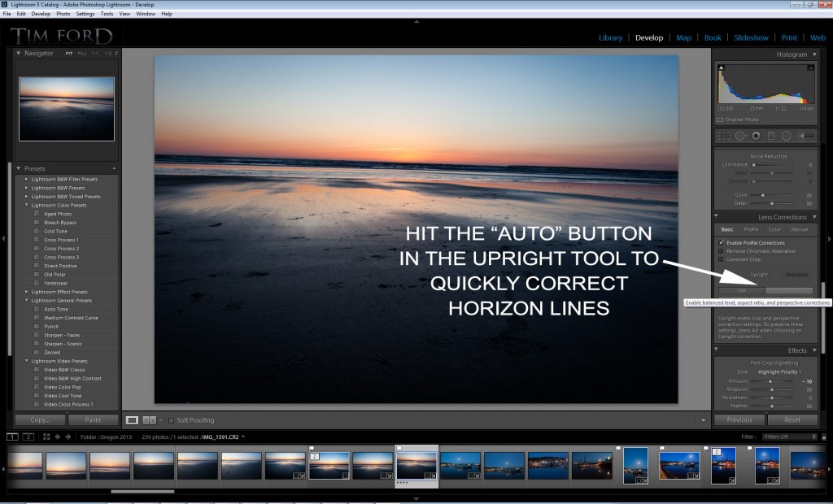Adjust the vignetting Amount slider
Image resolution: width=833 pixels, height=504 pixels.
(x=770, y=380)
